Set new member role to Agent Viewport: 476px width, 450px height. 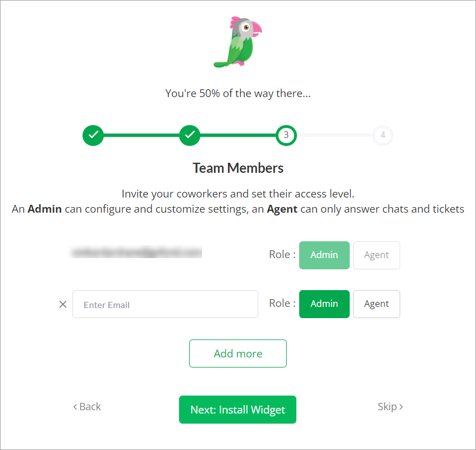click(x=377, y=304)
